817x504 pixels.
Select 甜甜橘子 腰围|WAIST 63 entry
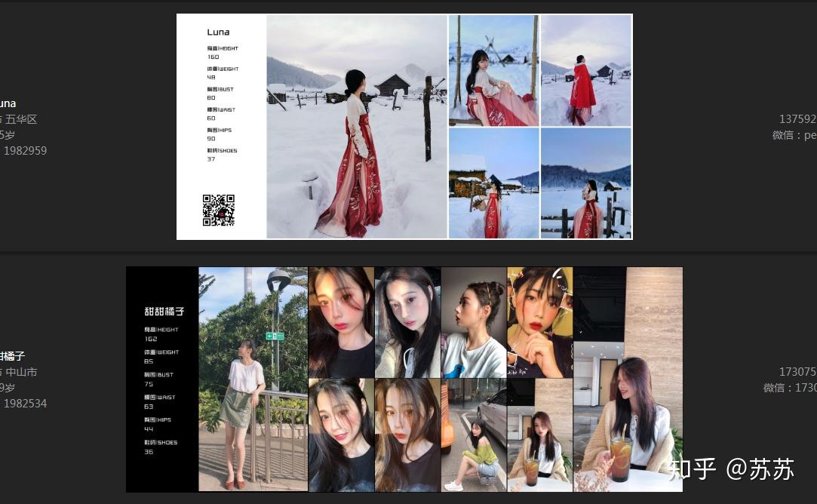(159, 401)
